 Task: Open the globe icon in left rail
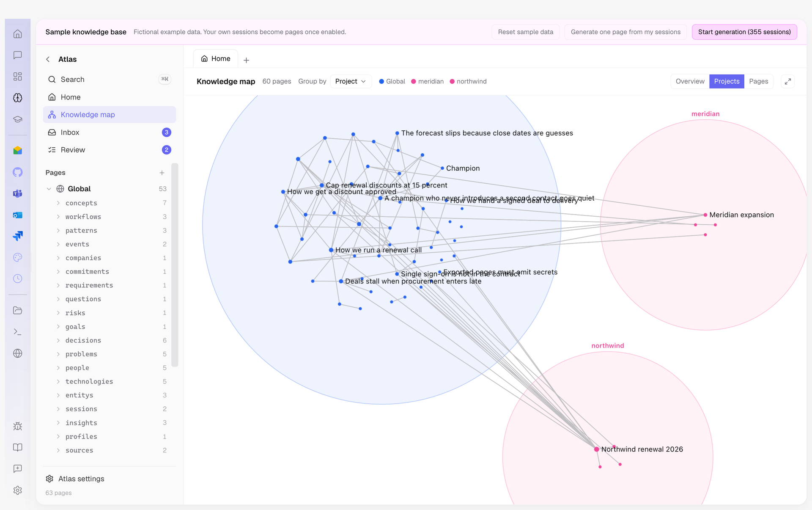[17, 353]
